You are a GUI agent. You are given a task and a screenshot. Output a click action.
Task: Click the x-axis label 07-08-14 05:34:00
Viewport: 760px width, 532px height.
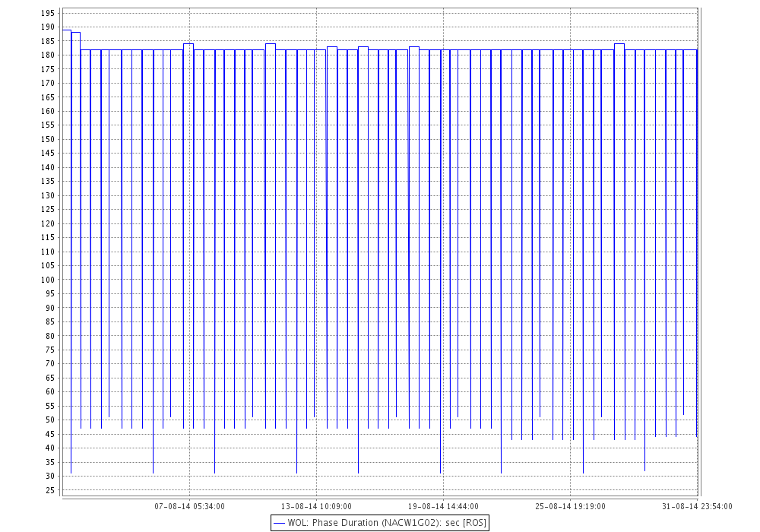click(189, 506)
